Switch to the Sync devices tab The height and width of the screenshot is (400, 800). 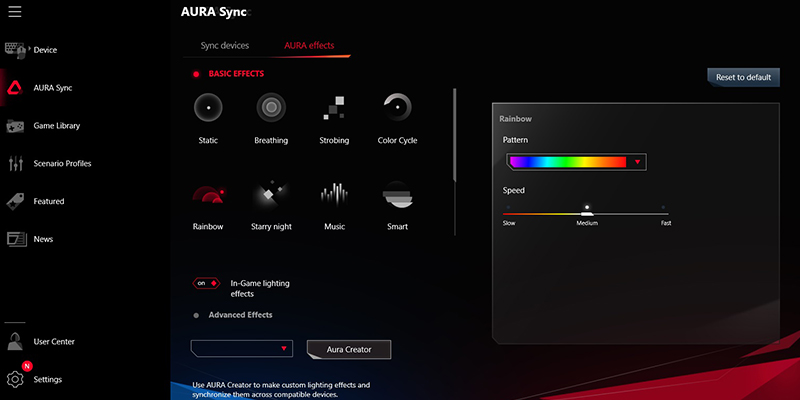pyautogui.click(x=224, y=46)
